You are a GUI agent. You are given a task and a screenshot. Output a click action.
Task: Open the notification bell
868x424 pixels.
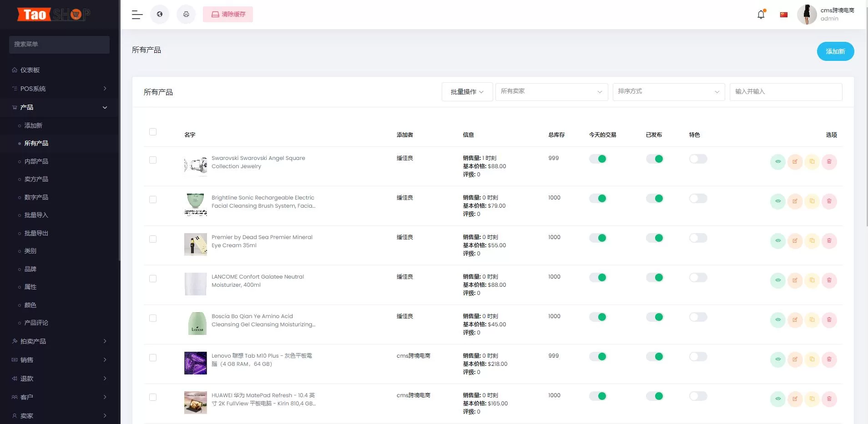click(760, 14)
